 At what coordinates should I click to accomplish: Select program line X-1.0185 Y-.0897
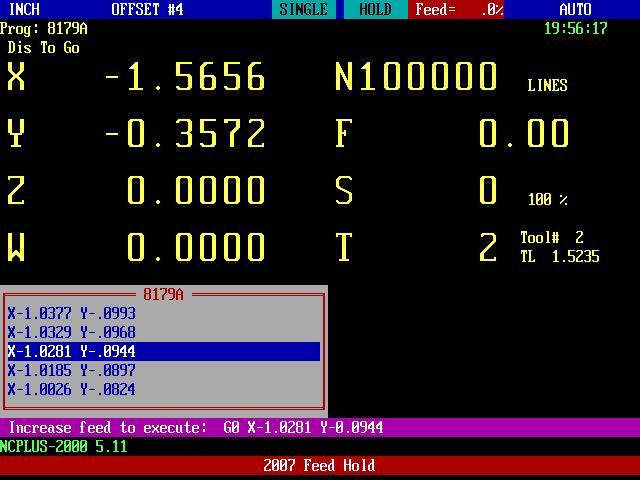pyautogui.click(x=164, y=370)
